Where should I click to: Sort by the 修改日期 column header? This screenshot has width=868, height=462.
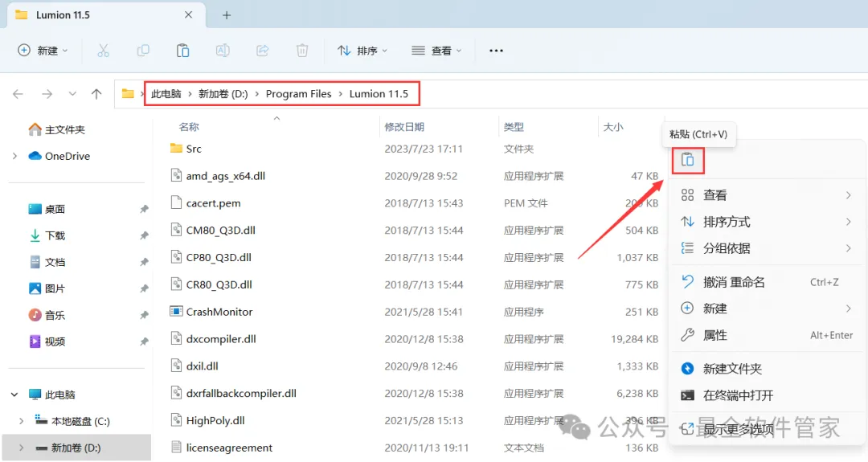point(404,127)
